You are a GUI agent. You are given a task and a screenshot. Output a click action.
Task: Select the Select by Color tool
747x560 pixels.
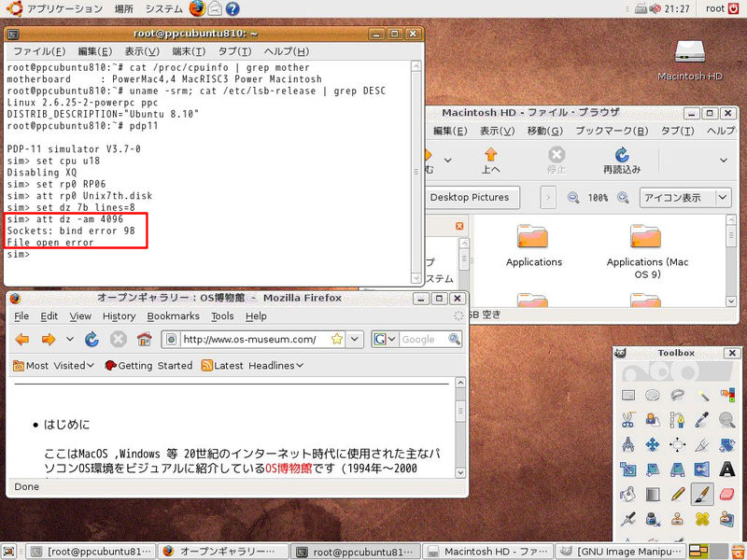click(727, 395)
